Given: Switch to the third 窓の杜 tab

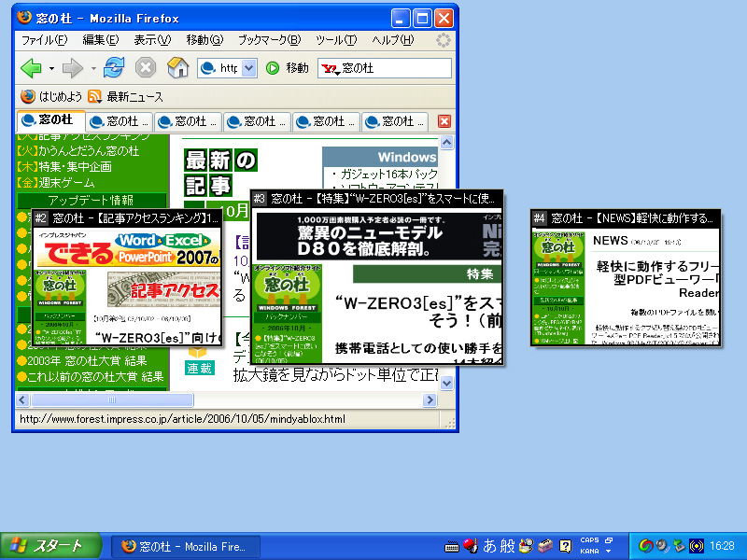Looking at the screenshot, I should pos(189,122).
